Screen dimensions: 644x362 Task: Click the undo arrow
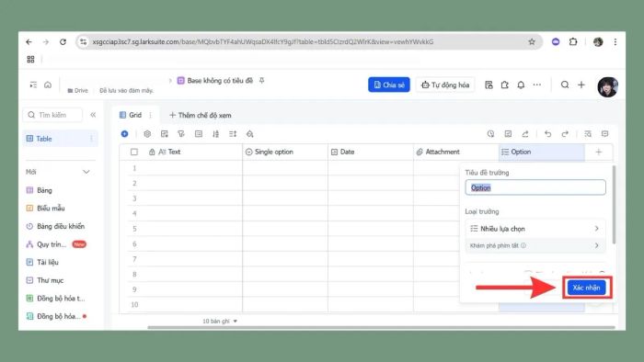pyautogui.click(x=547, y=133)
